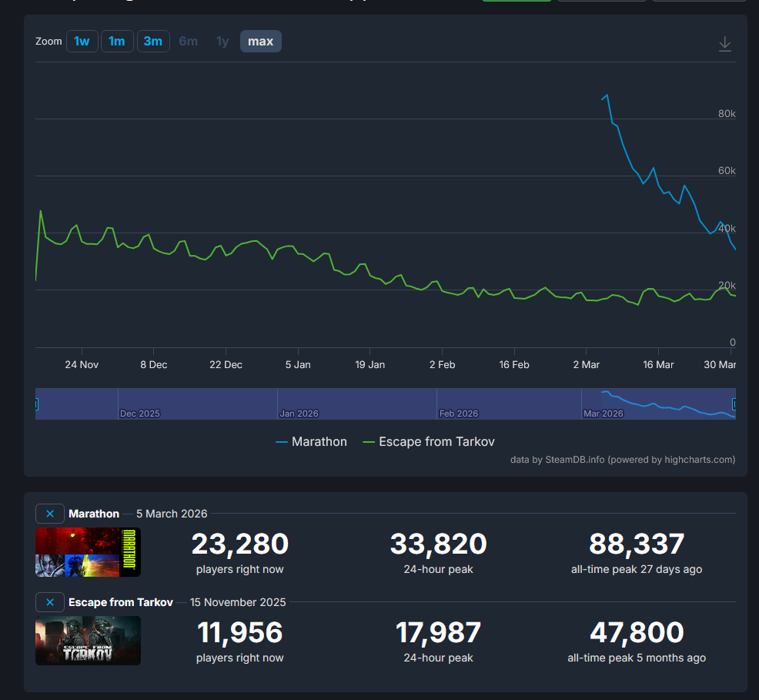The image size is (759, 700).
Task: Click Tarkov's 47,800 all-time peak
Action: pyautogui.click(x=637, y=633)
